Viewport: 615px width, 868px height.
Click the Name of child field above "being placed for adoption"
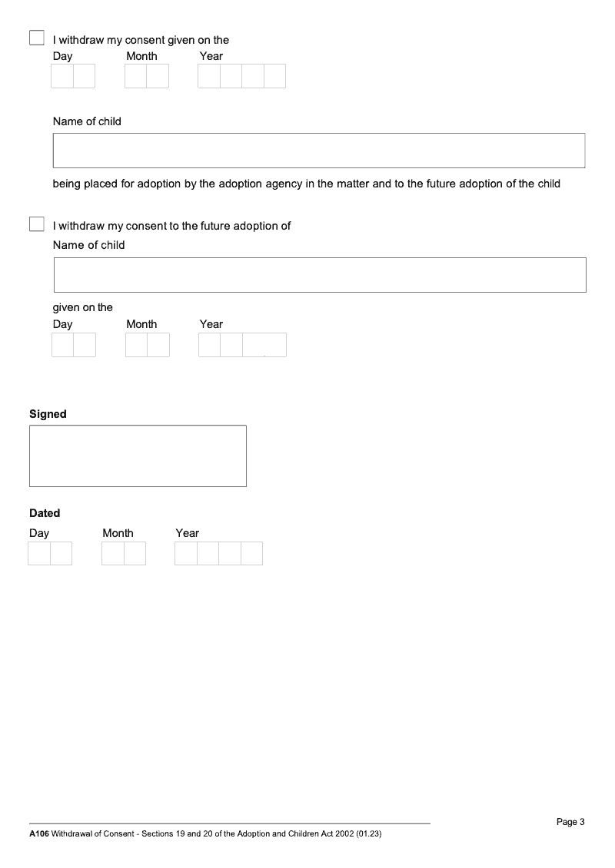pyautogui.click(x=319, y=151)
